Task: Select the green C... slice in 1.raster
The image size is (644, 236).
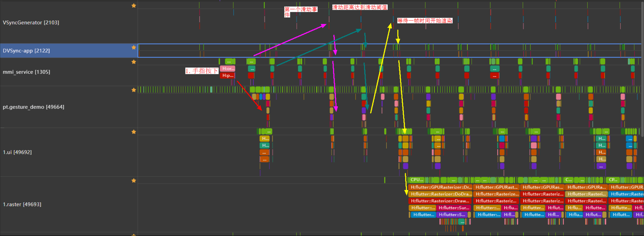Action: tap(569, 180)
